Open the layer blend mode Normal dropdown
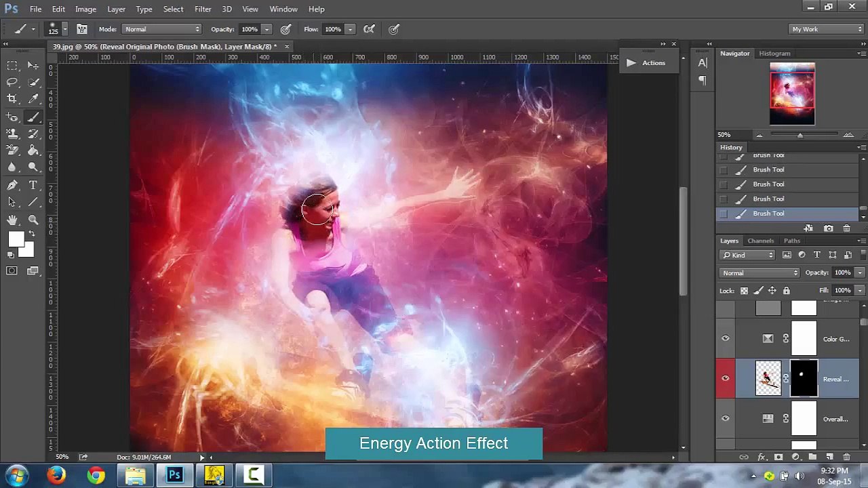The height and width of the screenshot is (488, 868). [x=760, y=272]
